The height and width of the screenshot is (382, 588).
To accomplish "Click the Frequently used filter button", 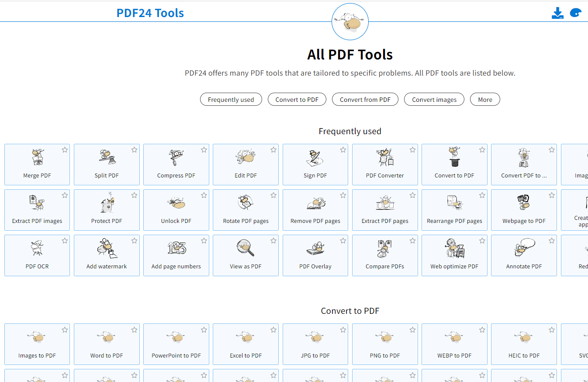I will point(231,100).
